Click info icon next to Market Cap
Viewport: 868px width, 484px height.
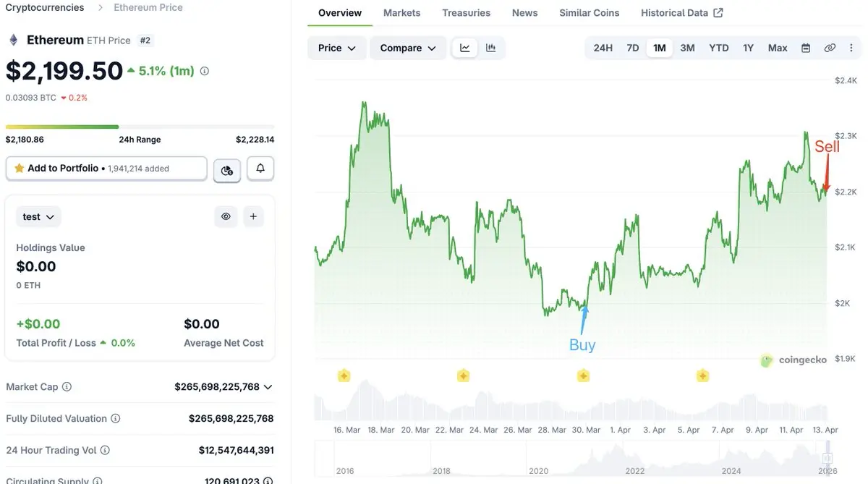pyautogui.click(x=67, y=387)
